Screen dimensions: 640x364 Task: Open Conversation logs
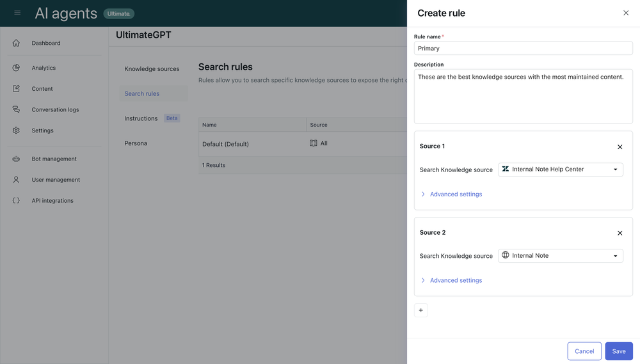pyautogui.click(x=55, y=109)
